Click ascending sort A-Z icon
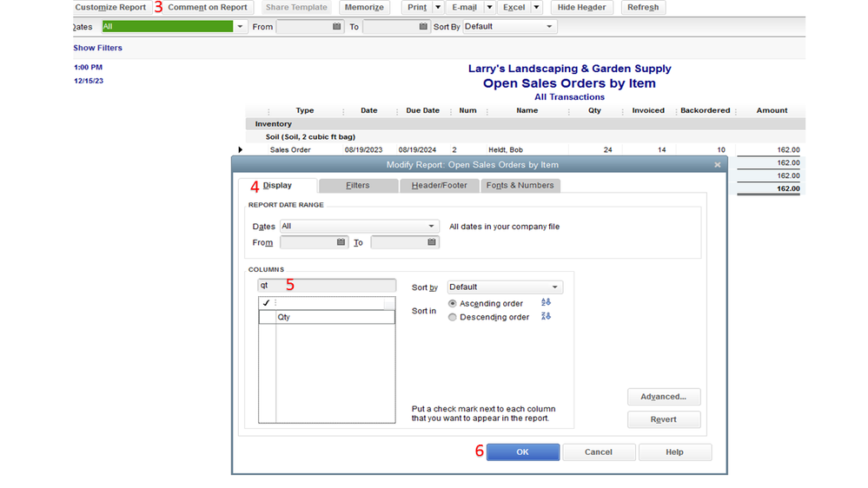Screen dimensions: 868x488 click(546, 302)
